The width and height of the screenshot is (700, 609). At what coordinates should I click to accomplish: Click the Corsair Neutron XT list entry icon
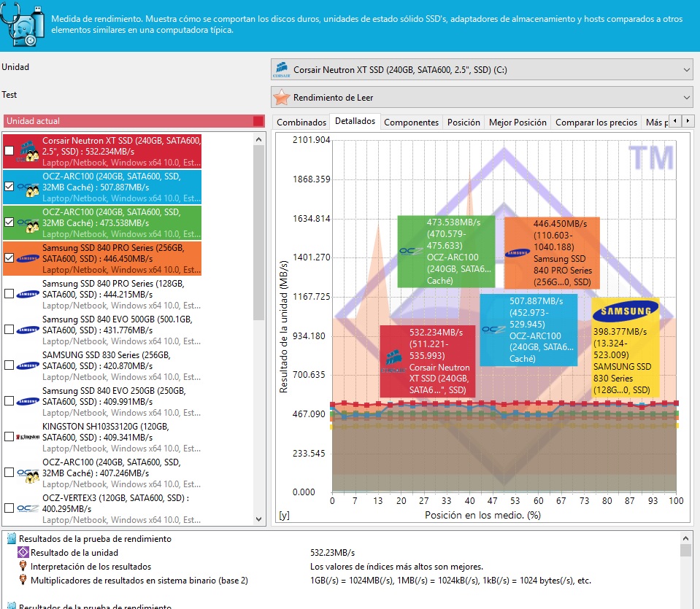pyautogui.click(x=27, y=152)
